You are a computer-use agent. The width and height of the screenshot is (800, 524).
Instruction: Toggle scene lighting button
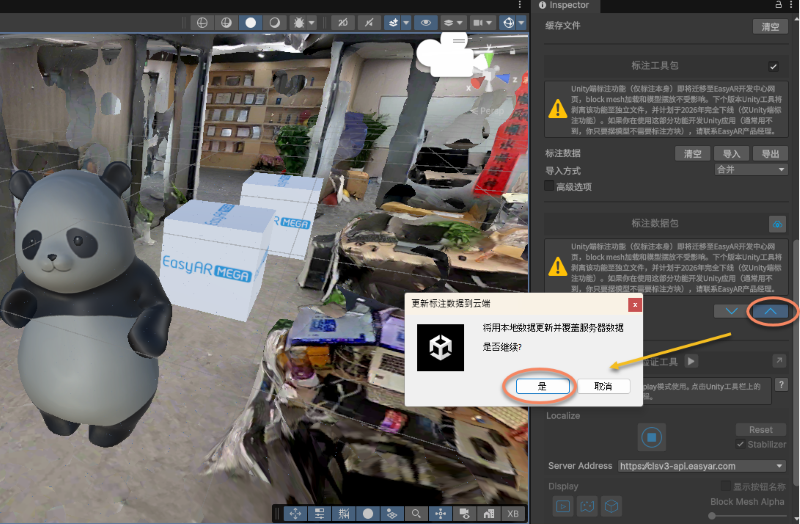[x=369, y=22]
